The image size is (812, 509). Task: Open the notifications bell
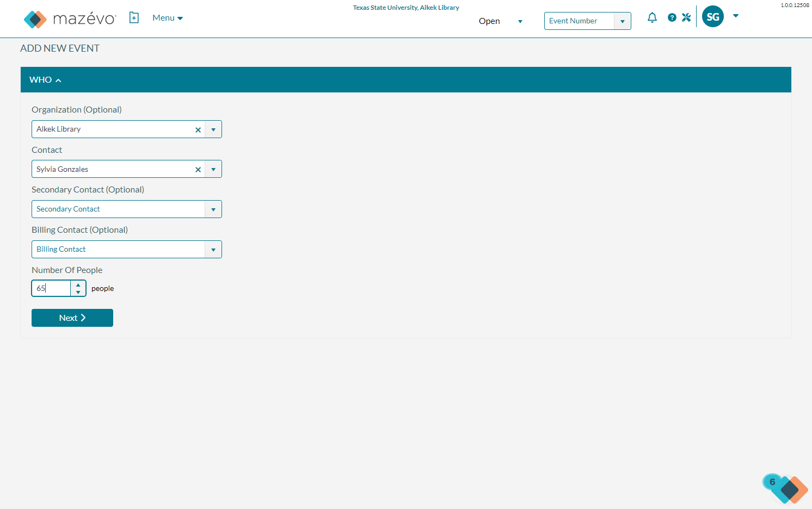652,17
